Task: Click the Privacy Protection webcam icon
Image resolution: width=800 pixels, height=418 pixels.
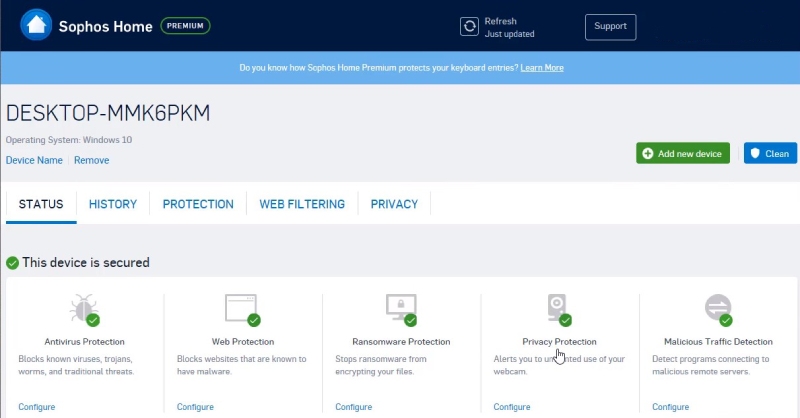Action: click(559, 309)
